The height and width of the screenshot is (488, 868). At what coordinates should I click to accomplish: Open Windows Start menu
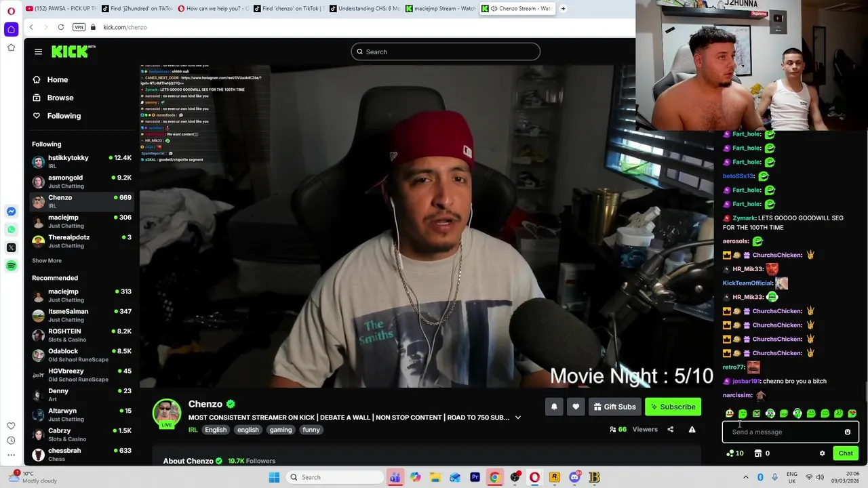coord(274,477)
